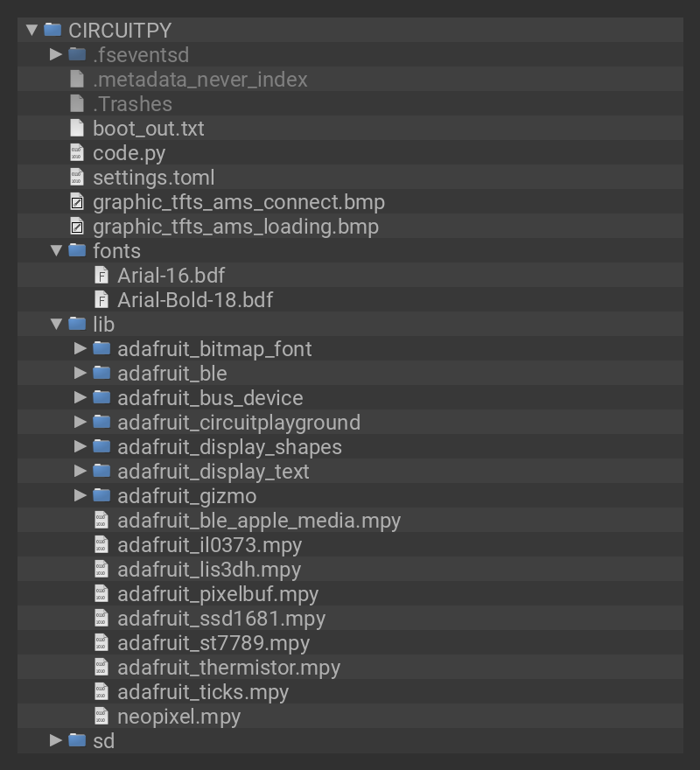
Task: Click the Arial-16.bdf font file icon
Action: coord(101,275)
